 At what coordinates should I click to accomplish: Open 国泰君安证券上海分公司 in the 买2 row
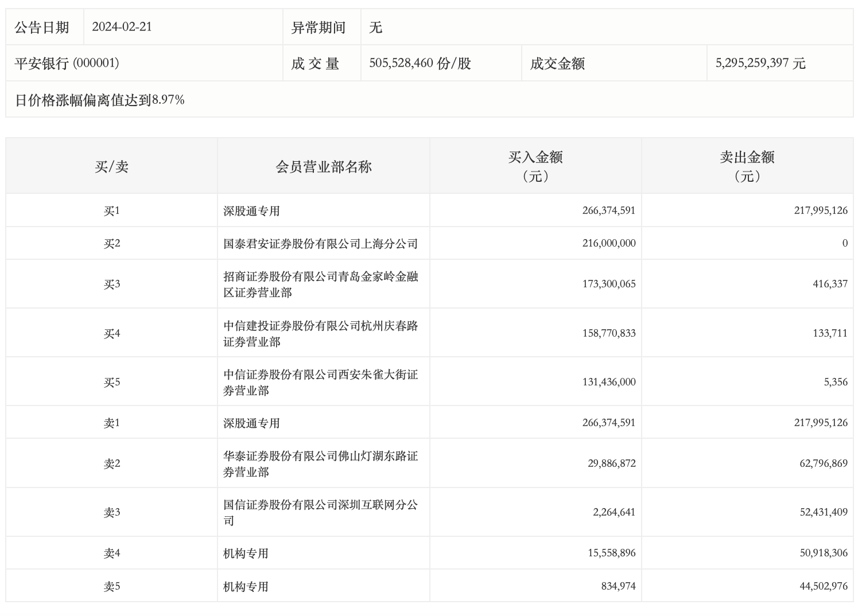tap(320, 244)
